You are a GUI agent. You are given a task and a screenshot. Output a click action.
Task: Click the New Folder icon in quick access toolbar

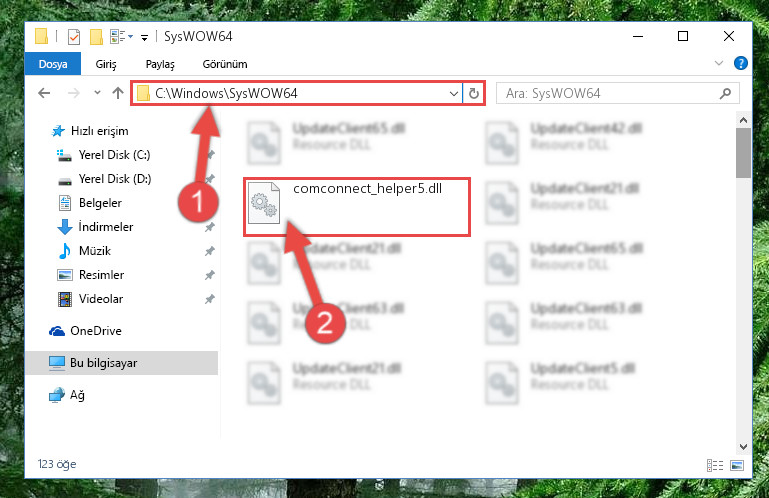click(96, 37)
